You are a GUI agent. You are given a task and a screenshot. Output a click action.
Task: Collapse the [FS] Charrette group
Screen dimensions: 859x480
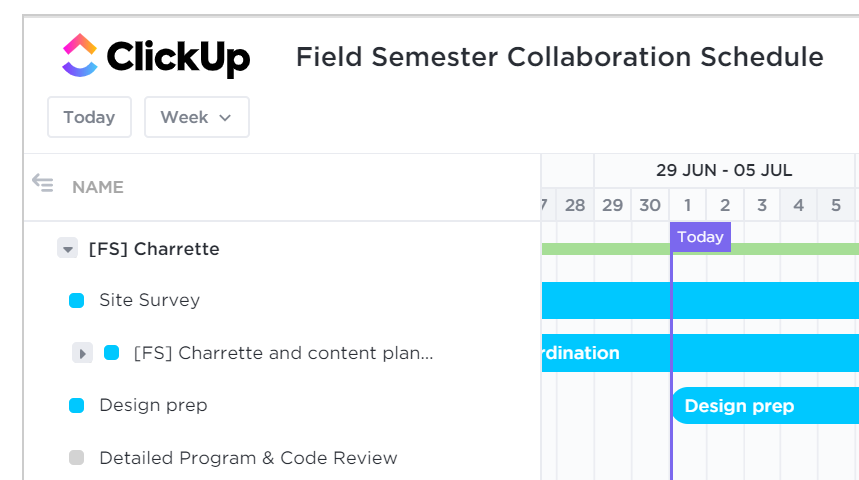(x=67, y=249)
